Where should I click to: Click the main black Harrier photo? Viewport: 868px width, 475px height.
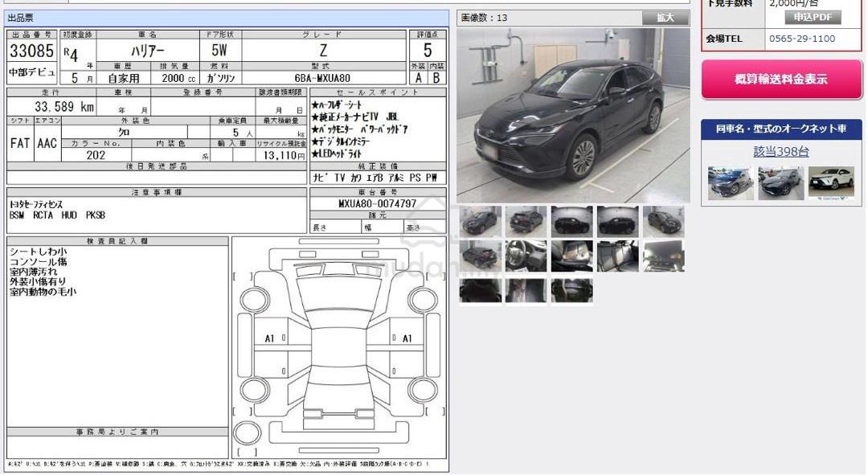(x=573, y=115)
